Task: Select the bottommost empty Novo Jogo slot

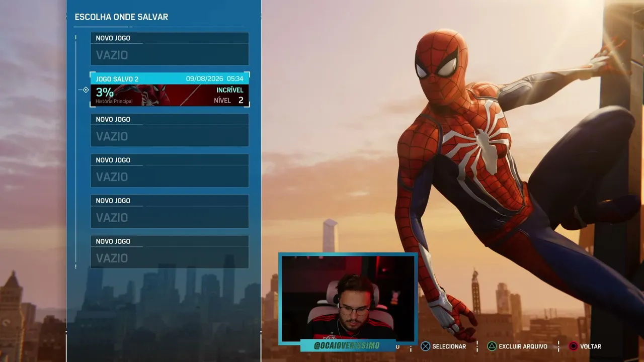Action: pyautogui.click(x=170, y=252)
